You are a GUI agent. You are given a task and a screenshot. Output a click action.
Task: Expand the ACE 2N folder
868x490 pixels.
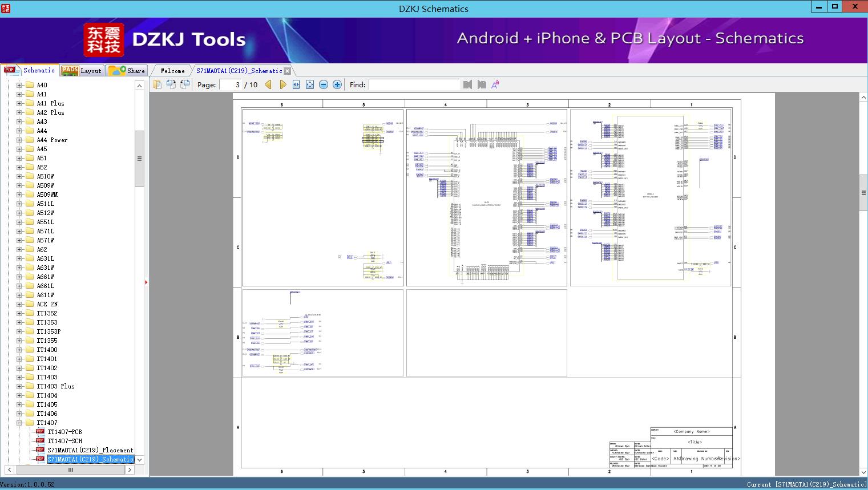(x=19, y=304)
